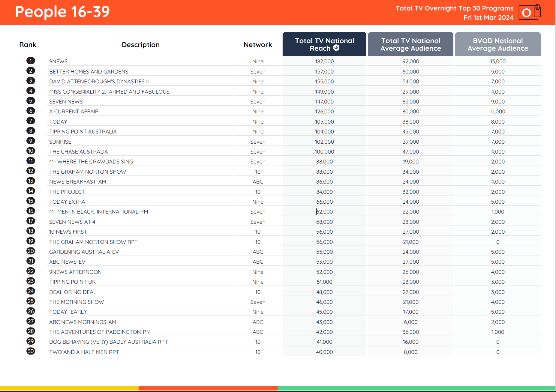This screenshot has height=392, width=556.
Task: Toggle sorting by BVOD National Average Audience
Action: [497, 44]
